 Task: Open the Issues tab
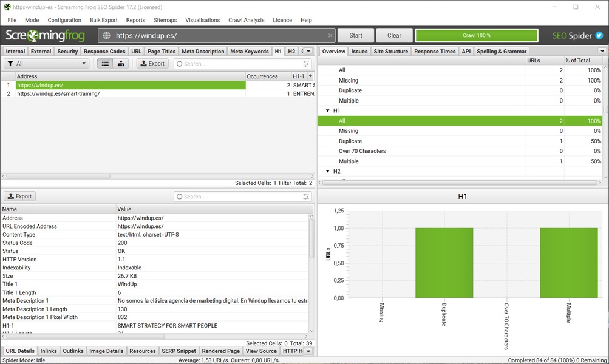point(359,51)
